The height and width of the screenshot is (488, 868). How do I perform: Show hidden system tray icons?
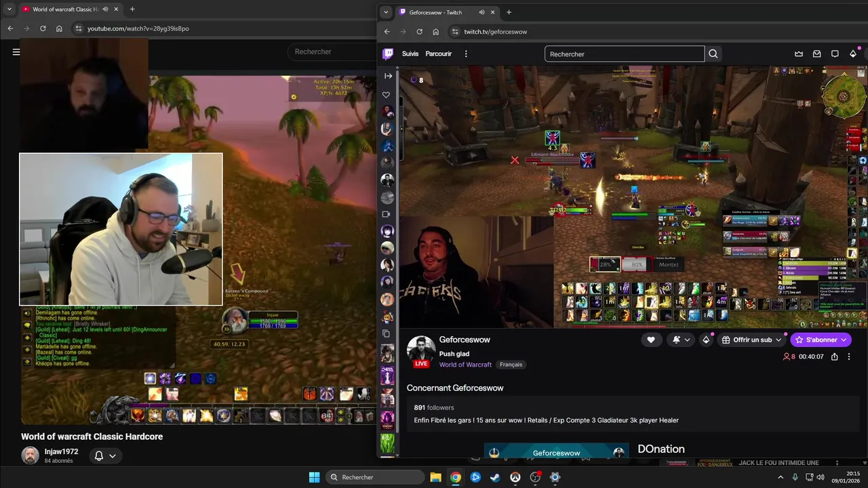(780, 477)
